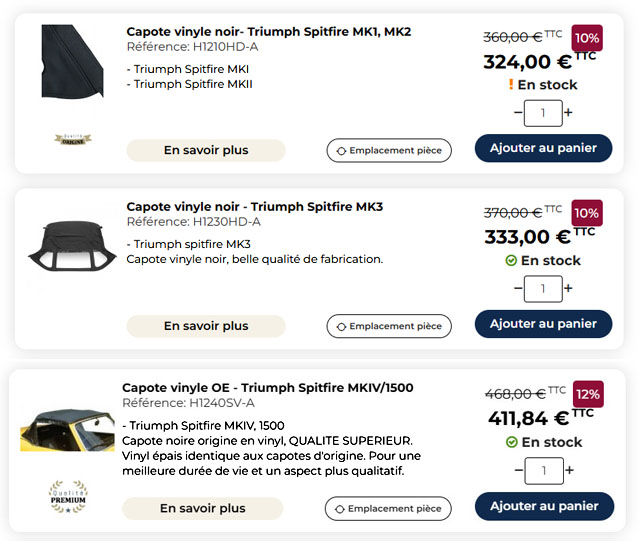Image resolution: width=640 pixels, height=550 pixels.
Task: Show Emplacement pièce for MKIV/1500 capote
Action: click(388, 508)
